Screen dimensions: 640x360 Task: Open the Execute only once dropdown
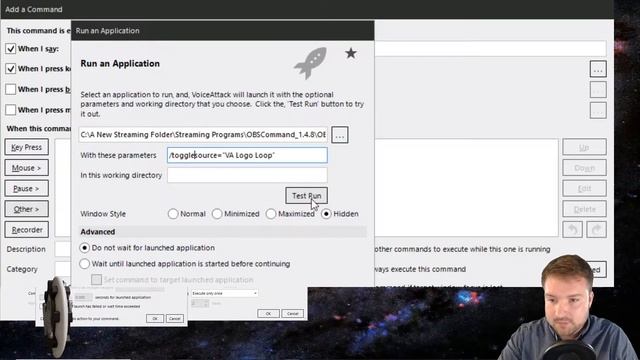pyautogui.click(x=224, y=293)
